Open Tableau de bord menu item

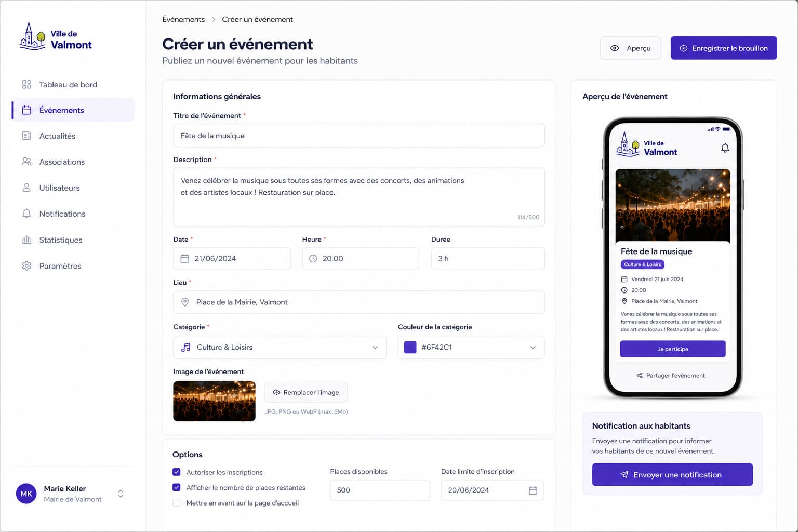point(73,84)
